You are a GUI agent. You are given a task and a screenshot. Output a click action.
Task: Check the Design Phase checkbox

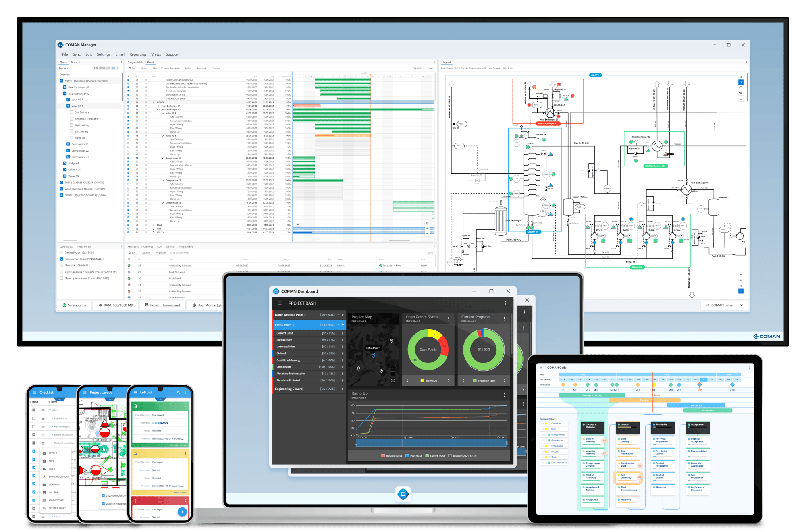tap(61, 253)
